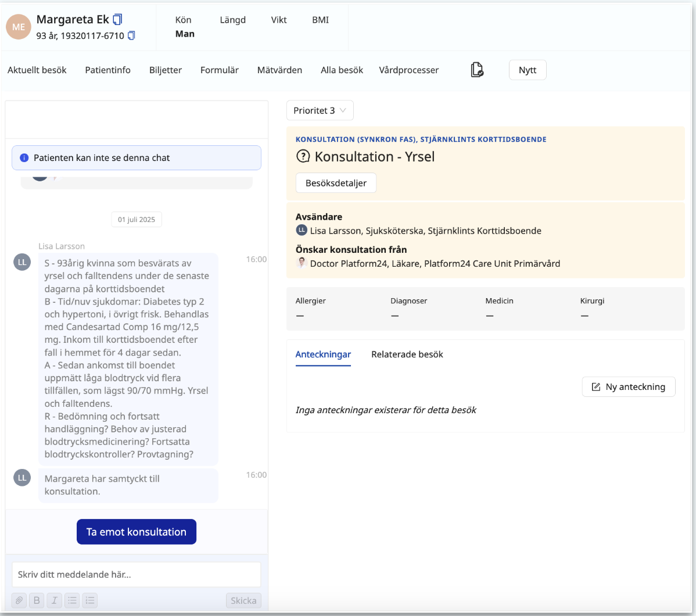Open the document checkmark icon in toolbar
The height and width of the screenshot is (616, 696).
click(x=477, y=70)
